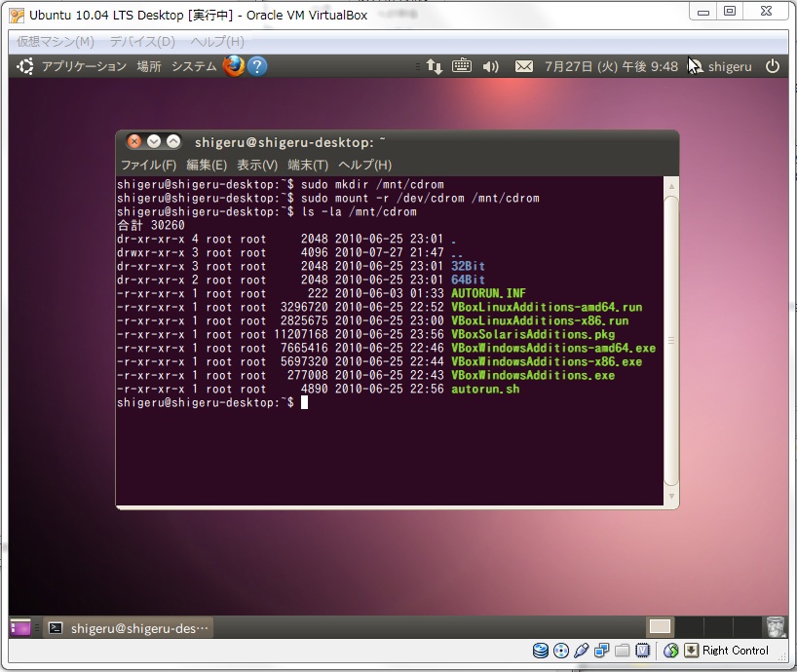The image size is (797, 672).
Task: Click the VirtualBox title bar app icon
Action: click(x=17, y=16)
